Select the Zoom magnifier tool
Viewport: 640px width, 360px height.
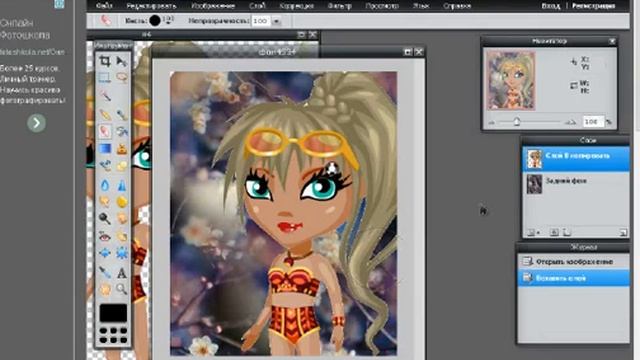click(x=122, y=289)
